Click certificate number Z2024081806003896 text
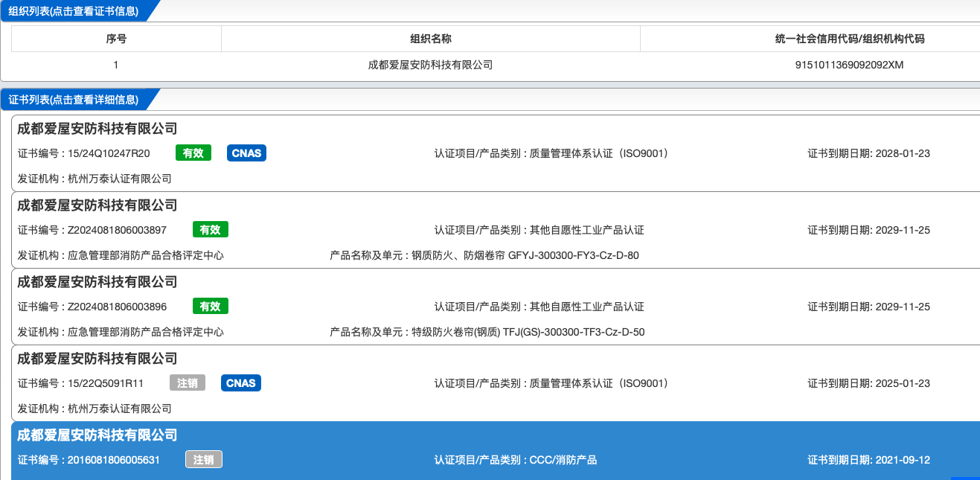This screenshot has height=480, width=980. [117, 307]
